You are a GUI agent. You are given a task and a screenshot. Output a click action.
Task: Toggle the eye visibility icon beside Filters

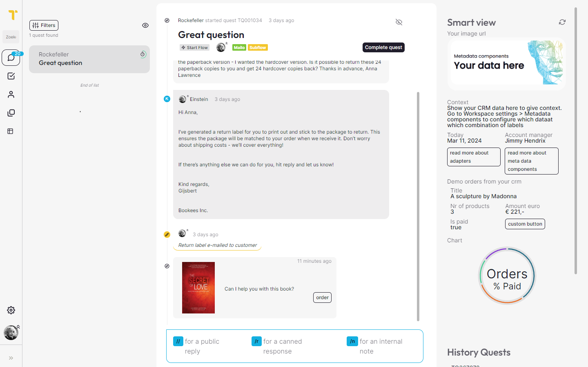145,25
